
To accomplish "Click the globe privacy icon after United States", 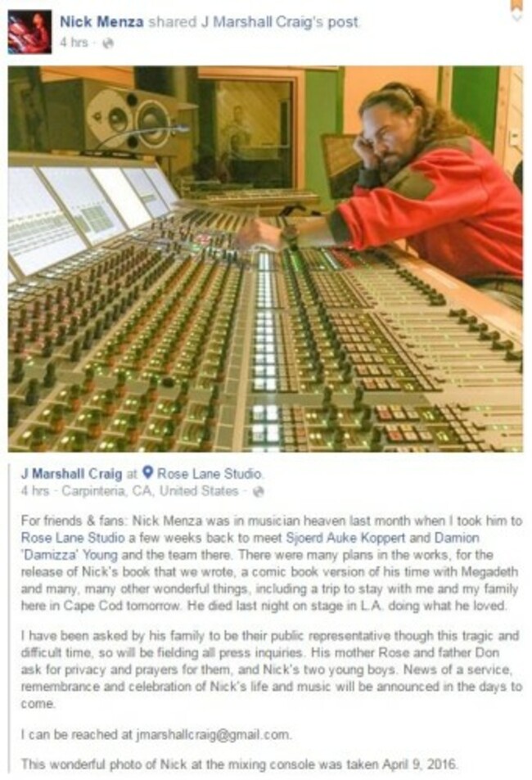I will click(258, 491).
